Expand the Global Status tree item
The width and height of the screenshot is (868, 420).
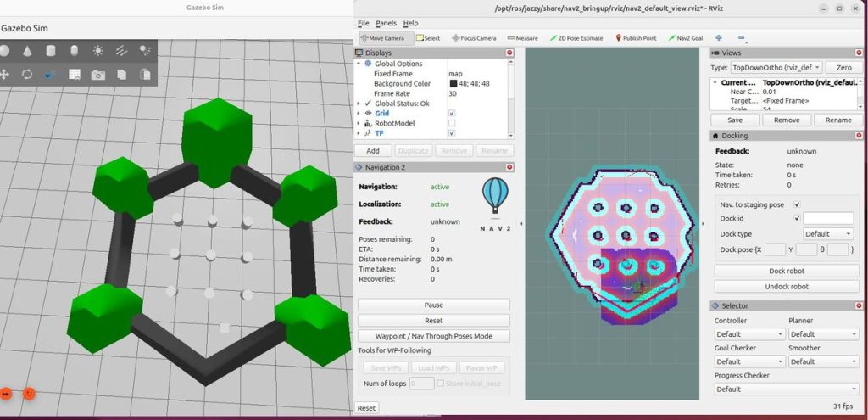click(359, 104)
